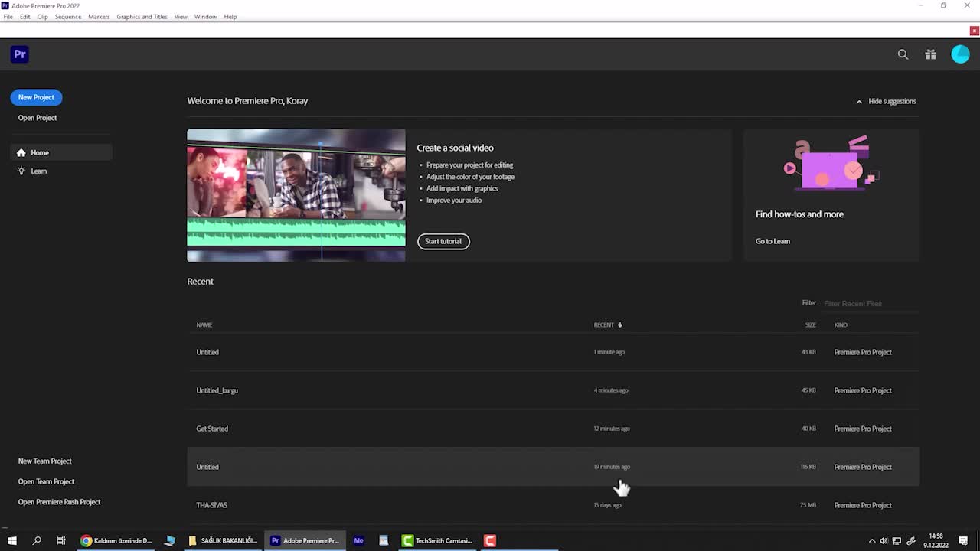Open the What's New gift icon

930,54
